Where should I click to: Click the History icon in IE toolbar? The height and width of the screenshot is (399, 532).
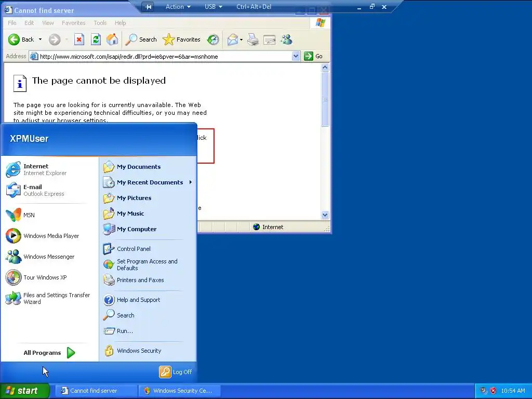[x=213, y=39]
